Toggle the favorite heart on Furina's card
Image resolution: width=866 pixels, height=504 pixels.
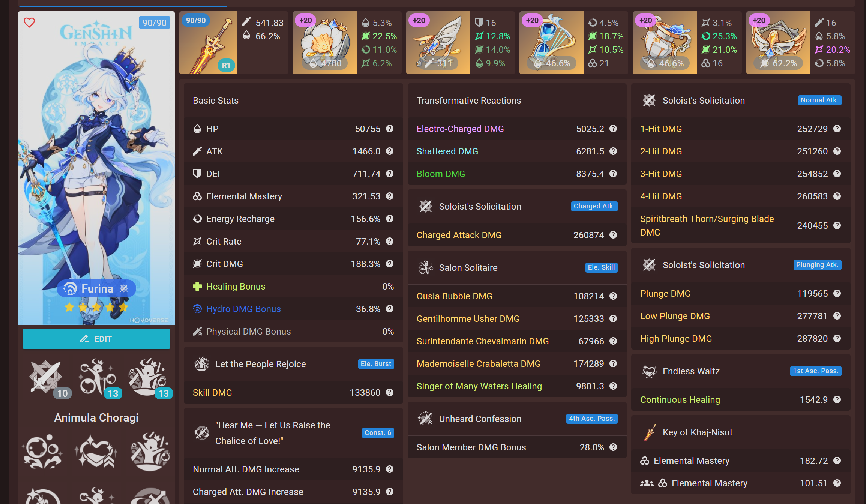(29, 22)
